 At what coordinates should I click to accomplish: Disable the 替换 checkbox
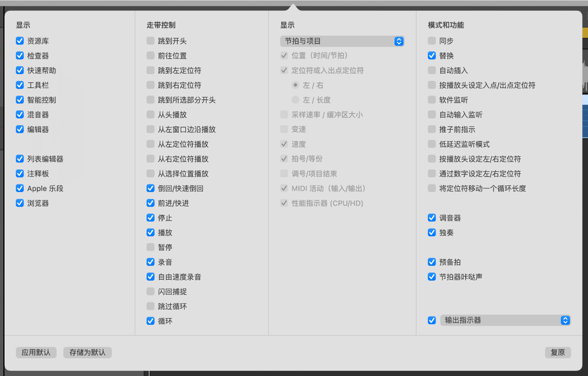(x=431, y=56)
